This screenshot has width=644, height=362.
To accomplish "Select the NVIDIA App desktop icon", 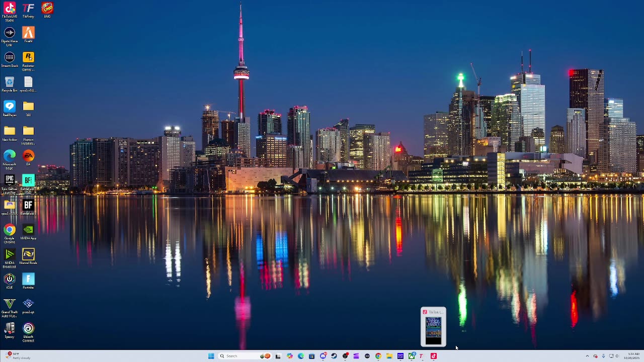I will click(x=28, y=232).
